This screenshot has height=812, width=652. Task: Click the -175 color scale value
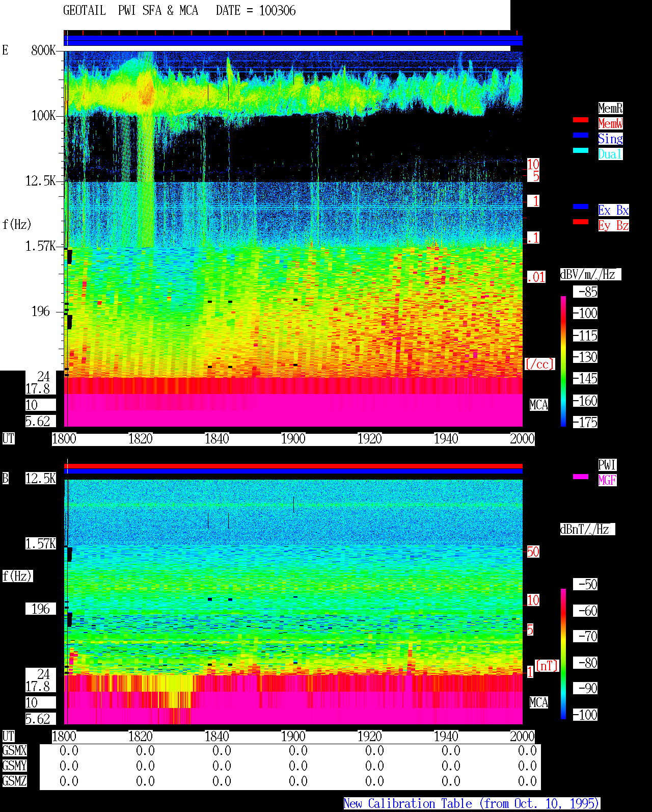[585, 422]
